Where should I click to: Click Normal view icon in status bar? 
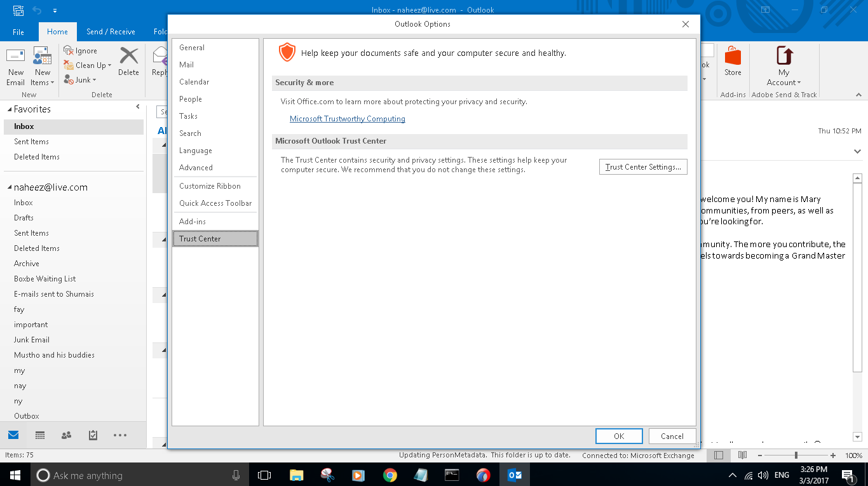click(x=719, y=456)
